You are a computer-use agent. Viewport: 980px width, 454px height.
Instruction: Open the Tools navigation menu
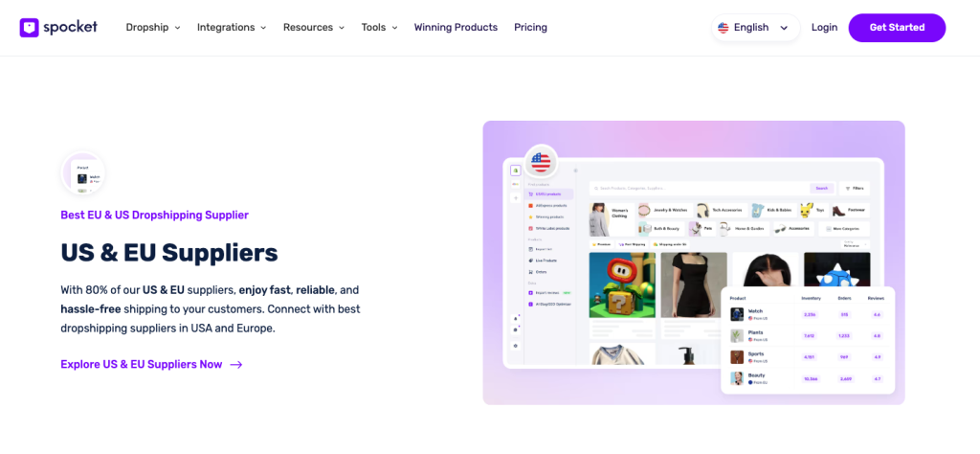click(x=379, y=28)
